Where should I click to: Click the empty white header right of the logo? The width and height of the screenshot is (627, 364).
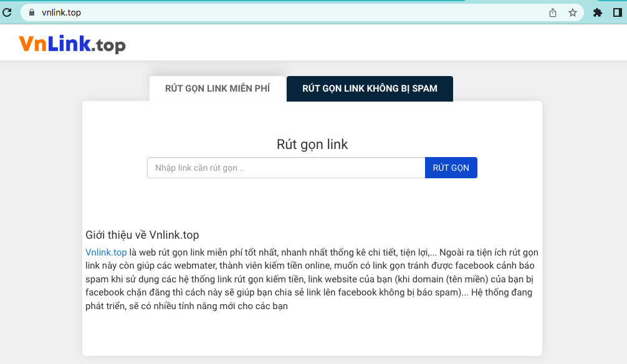(x=374, y=44)
